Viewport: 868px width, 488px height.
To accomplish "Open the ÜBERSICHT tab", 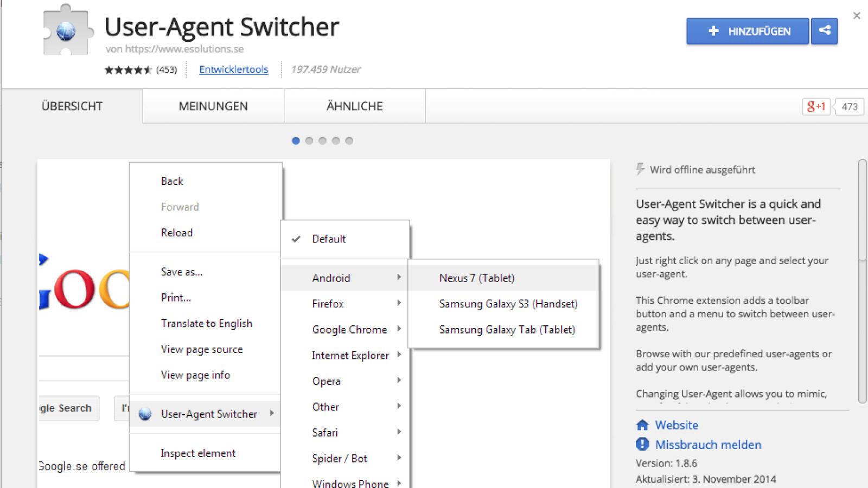I will [72, 106].
